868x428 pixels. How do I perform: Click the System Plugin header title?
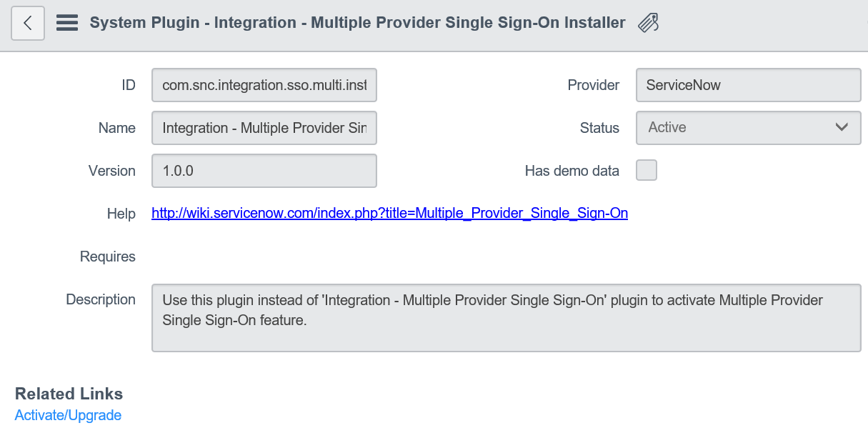(x=357, y=23)
